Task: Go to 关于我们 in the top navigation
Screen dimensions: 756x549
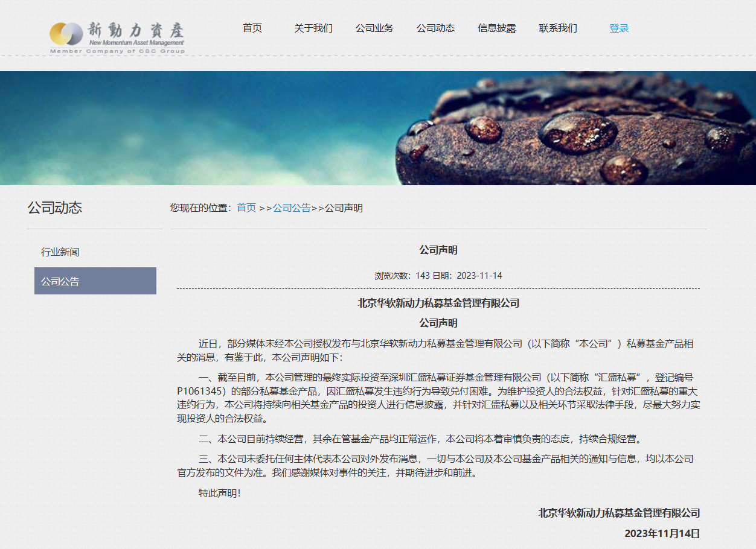Action: point(313,28)
